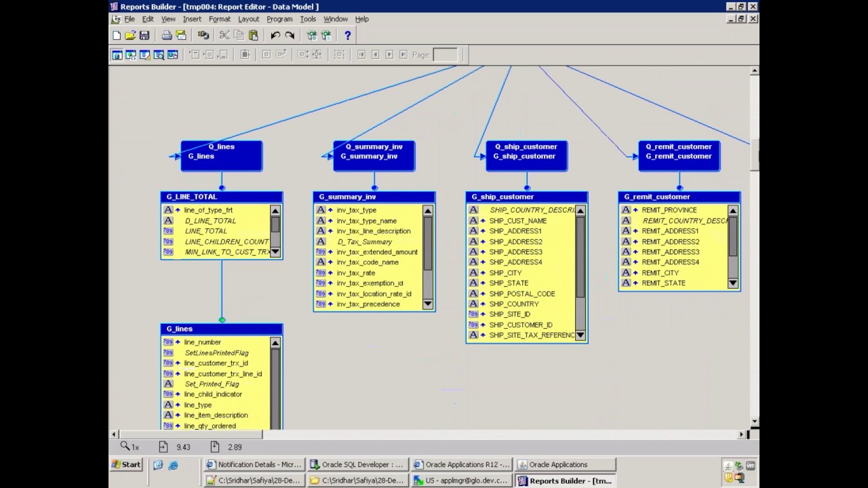Select the Q_lines query object
This screenshot has width=868, height=488.
(222, 156)
